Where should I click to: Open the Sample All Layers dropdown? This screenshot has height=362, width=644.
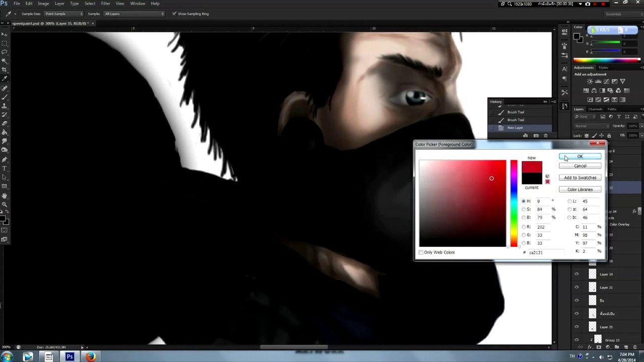[134, 14]
